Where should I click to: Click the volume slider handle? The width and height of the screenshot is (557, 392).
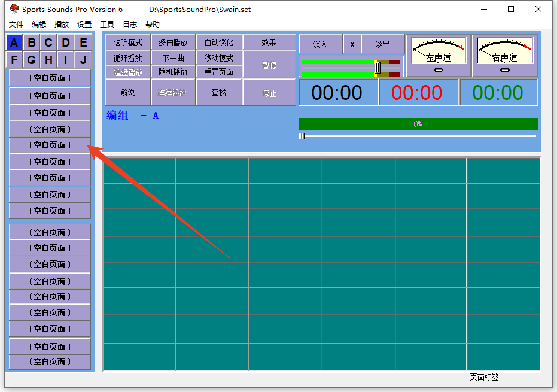(x=378, y=68)
